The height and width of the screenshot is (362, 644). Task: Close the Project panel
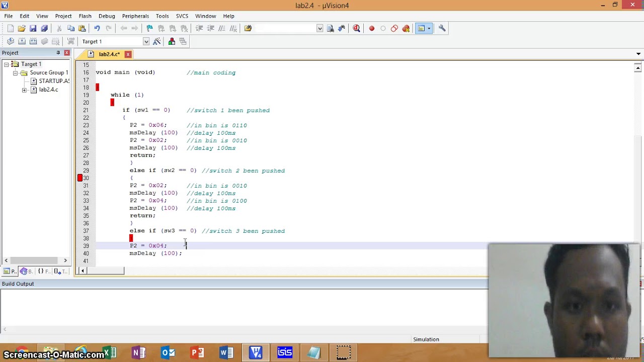pyautogui.click(x=66, y=53)
